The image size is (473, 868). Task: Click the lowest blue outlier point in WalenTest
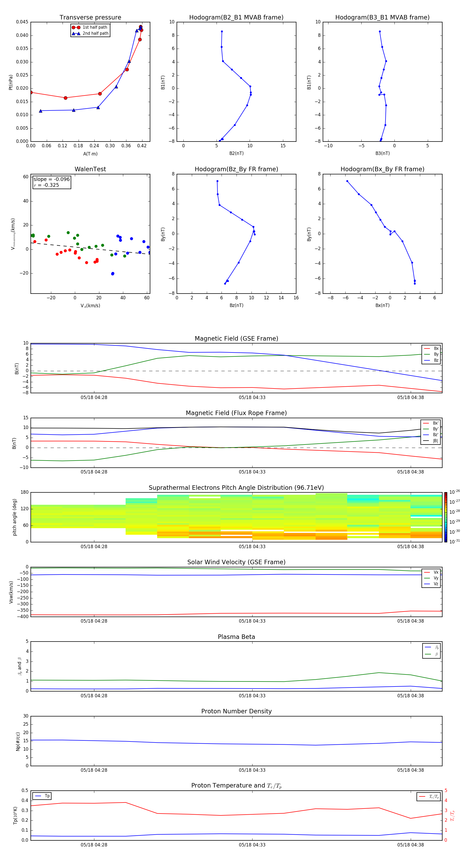point(112,274)
